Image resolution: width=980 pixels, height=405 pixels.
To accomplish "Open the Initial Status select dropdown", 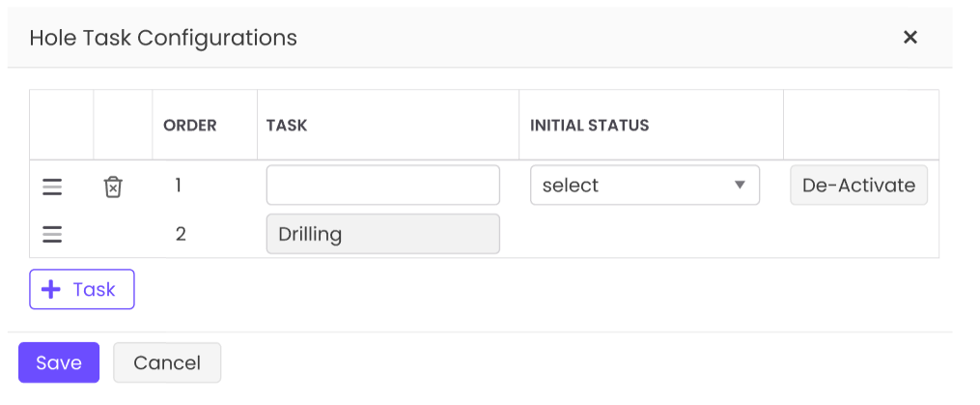I will coord(644,186).
